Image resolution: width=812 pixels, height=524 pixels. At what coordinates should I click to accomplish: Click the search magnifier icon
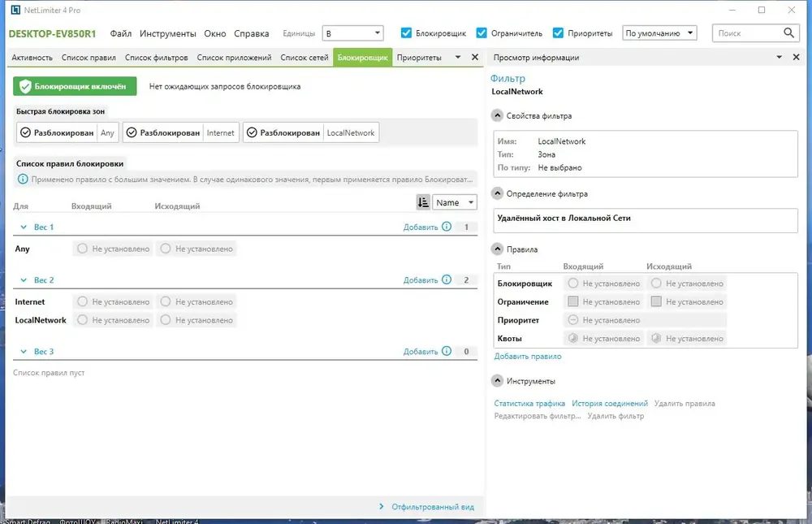click(788, 32)
